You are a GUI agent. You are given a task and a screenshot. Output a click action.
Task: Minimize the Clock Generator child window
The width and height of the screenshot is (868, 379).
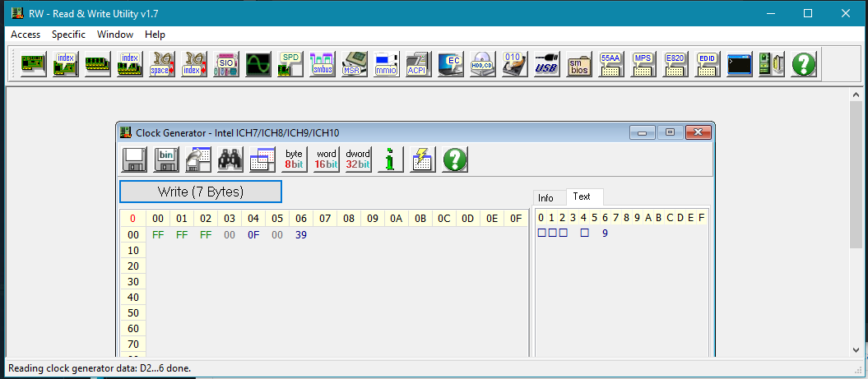[642, 133]
